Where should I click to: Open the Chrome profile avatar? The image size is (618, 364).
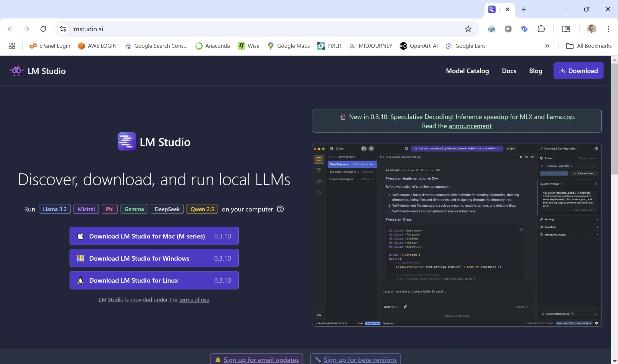click(591, 29)
